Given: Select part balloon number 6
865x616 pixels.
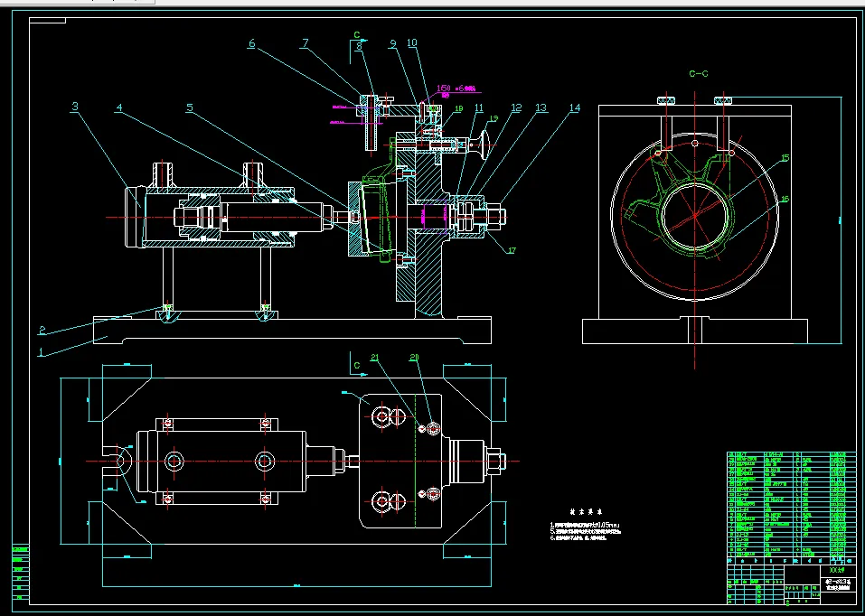Looking at the screenshot, I should 251,43.
